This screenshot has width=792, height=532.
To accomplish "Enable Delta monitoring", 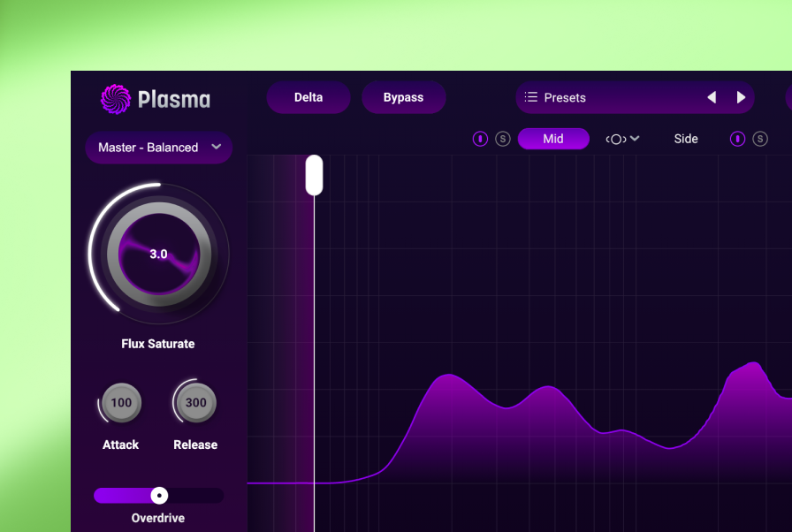I will point(308,97).
